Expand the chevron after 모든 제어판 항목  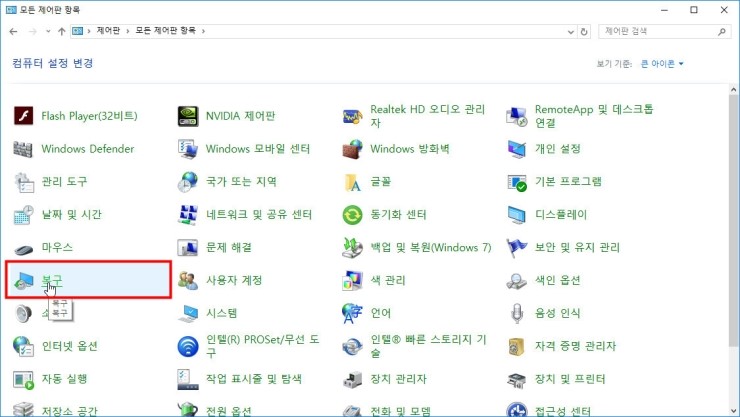203,31
